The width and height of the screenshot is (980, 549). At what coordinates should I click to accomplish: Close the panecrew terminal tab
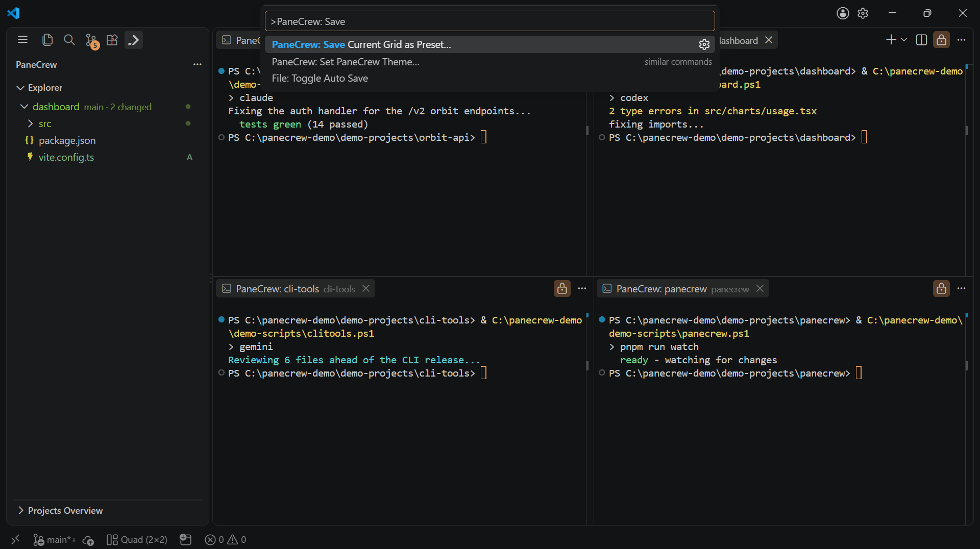click(760, 289)
